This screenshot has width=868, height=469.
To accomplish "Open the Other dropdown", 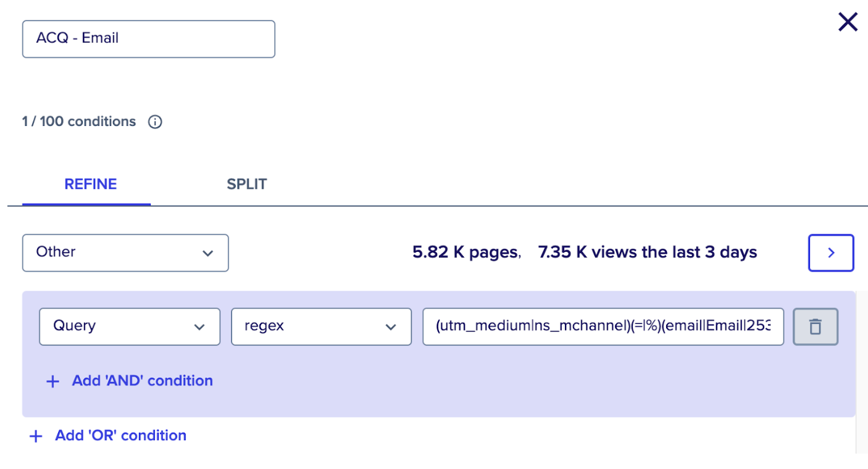I will point(125,252).
